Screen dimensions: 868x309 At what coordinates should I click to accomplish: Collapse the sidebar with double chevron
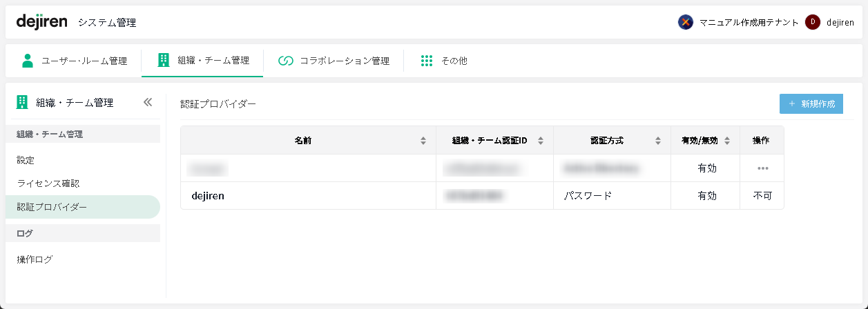click(147, 103)
